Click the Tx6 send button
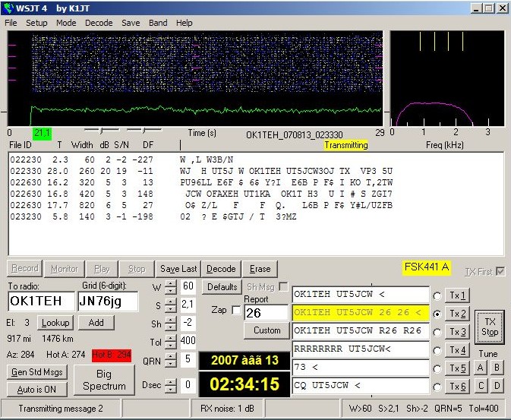This screenshot has width=511, height=420. pyautogui.click(x=457, y=387)
